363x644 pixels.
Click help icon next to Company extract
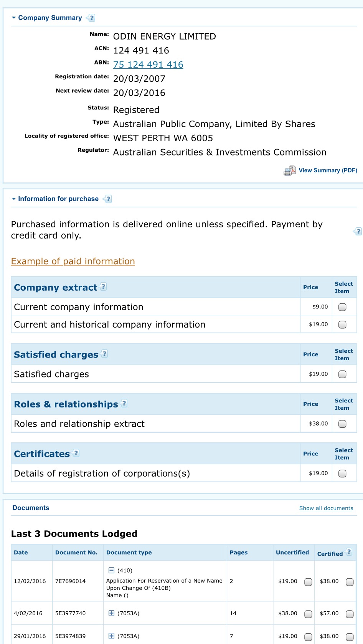(x=103, y=286)
